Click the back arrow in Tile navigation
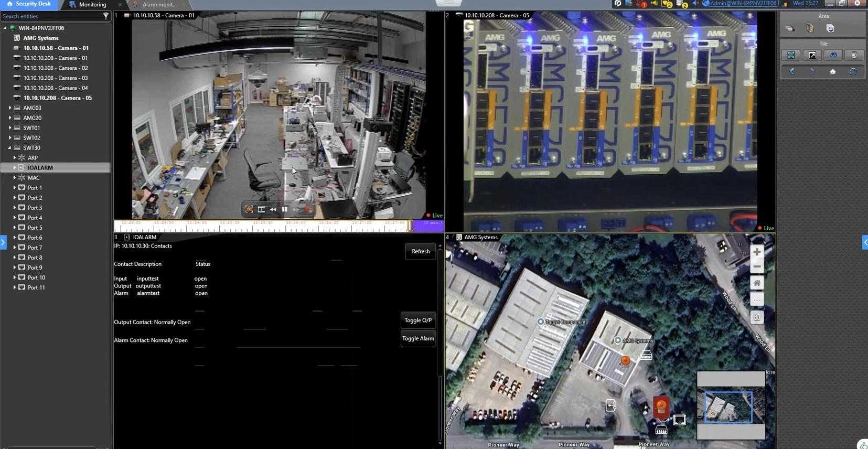This screenshot has width=868, height=449. [x=792, y=71]
